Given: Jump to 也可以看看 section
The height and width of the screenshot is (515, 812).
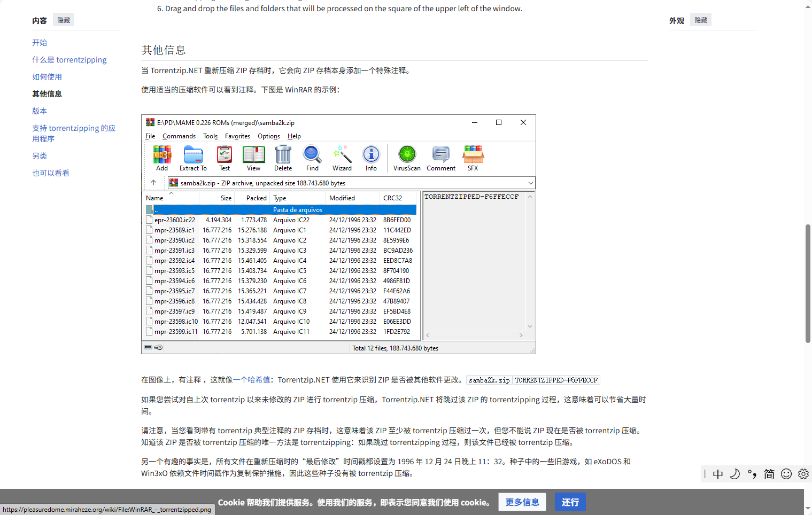Looking at the screenshot, I should coord(51,173).
